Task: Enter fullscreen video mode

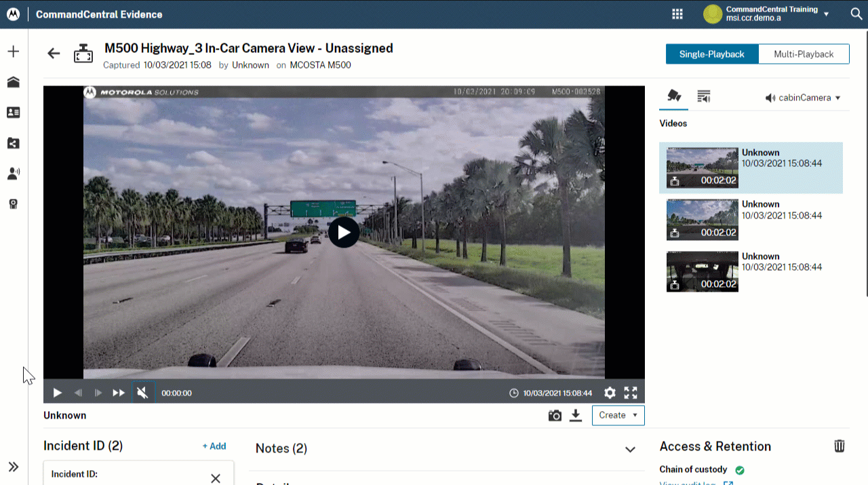Action: pyautogui.click(x=631, y=393)
